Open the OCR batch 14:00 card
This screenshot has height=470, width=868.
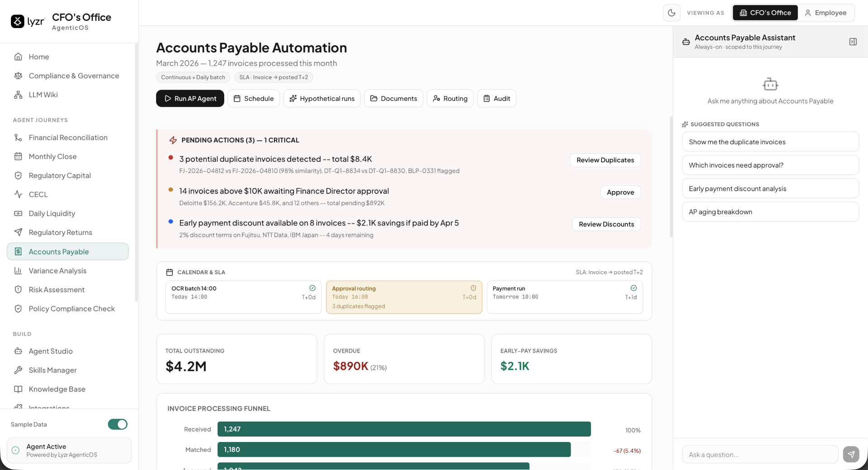(243, 297)
